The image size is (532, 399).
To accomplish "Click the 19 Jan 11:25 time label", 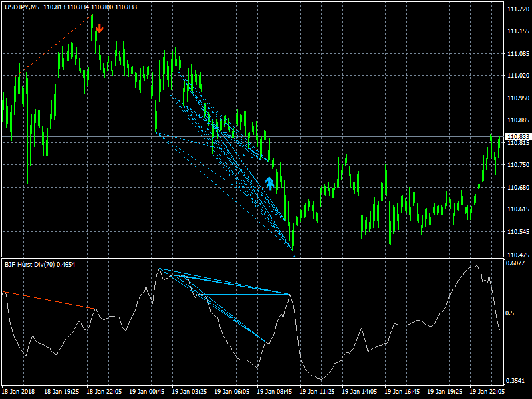I will pyautogui.click(x=317, y=392).
